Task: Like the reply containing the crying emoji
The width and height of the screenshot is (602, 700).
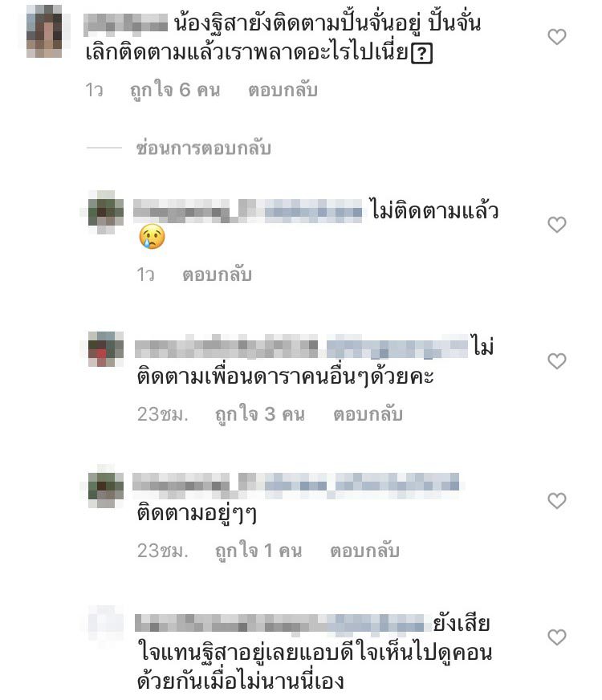Action: [556, 224]
